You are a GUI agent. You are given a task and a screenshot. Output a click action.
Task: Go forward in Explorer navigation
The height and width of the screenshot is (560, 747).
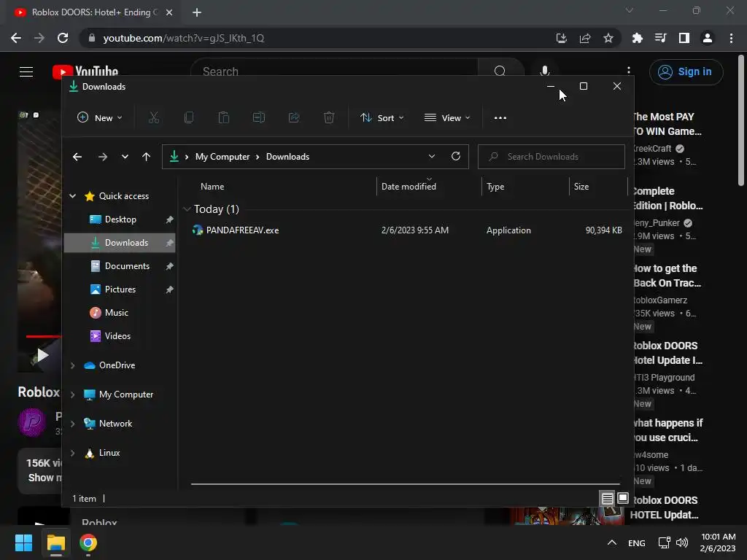(102, 157)
